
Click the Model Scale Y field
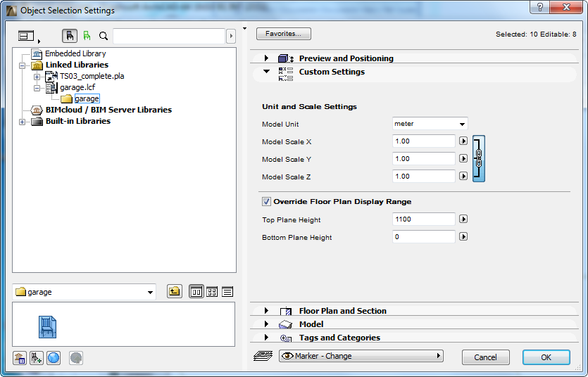click(424, 159)
